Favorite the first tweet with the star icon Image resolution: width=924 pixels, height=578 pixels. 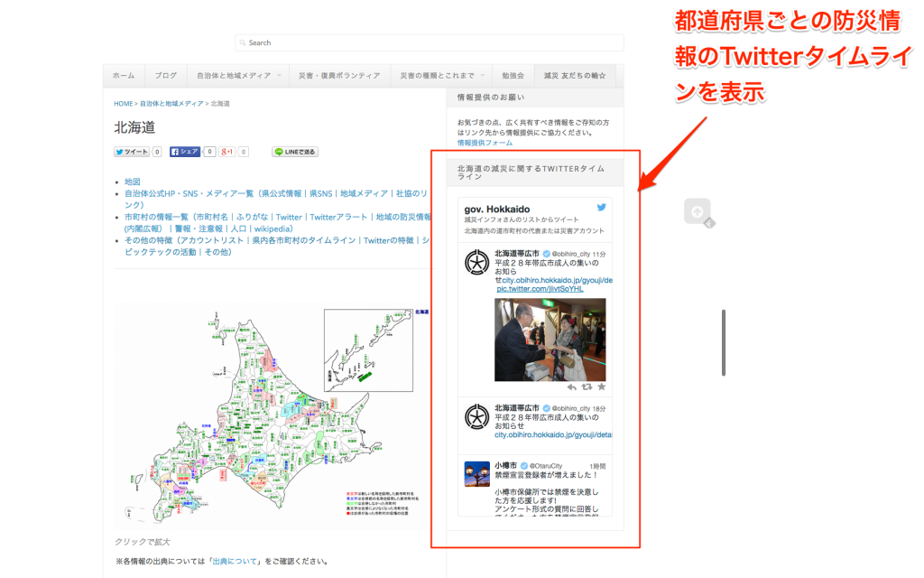tap(602, 387)
